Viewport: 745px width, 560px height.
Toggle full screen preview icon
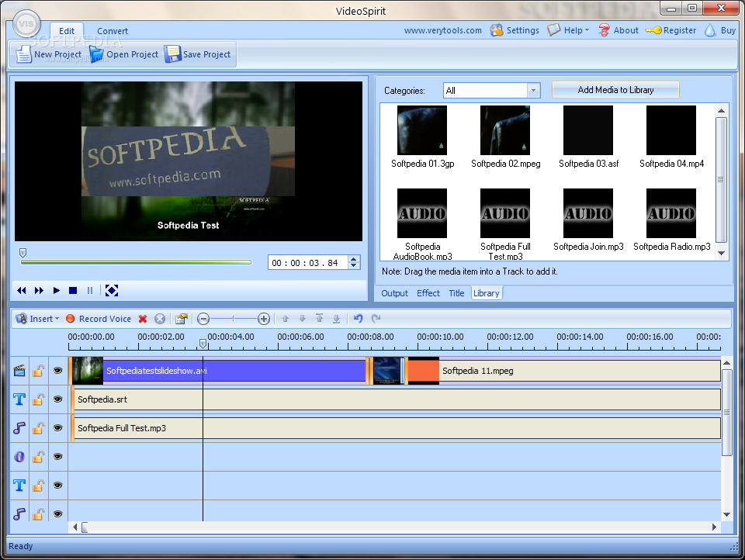(112, 290)
